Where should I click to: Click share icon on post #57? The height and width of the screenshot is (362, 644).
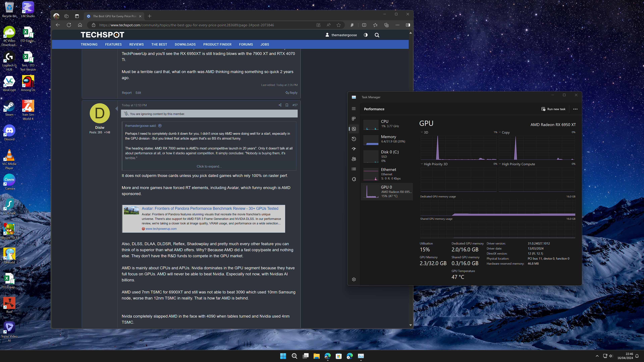click(x=280, y=105)
